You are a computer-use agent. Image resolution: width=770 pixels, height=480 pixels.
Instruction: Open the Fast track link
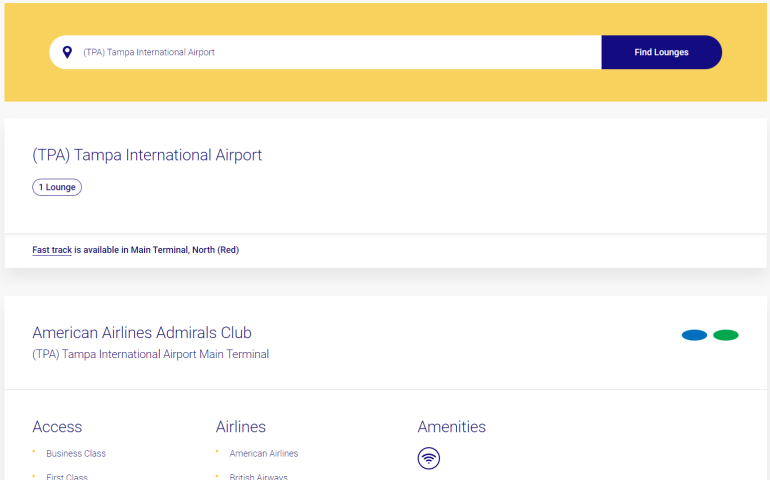click(52, 250)
